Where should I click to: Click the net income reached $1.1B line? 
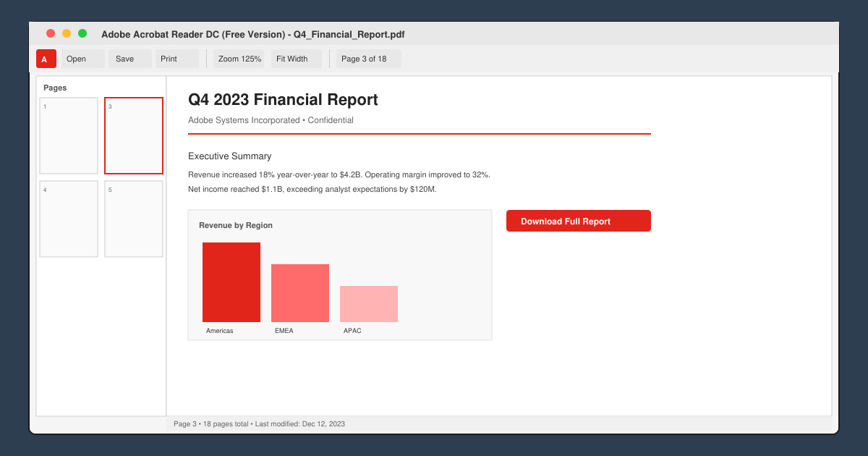click(312, 190)
